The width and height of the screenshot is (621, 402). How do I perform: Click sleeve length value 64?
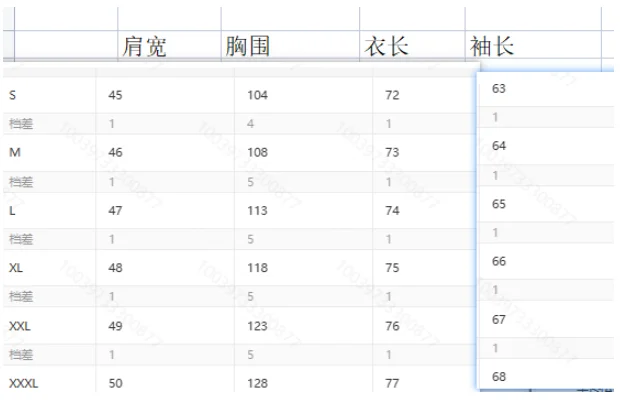(x=499, y=146)
